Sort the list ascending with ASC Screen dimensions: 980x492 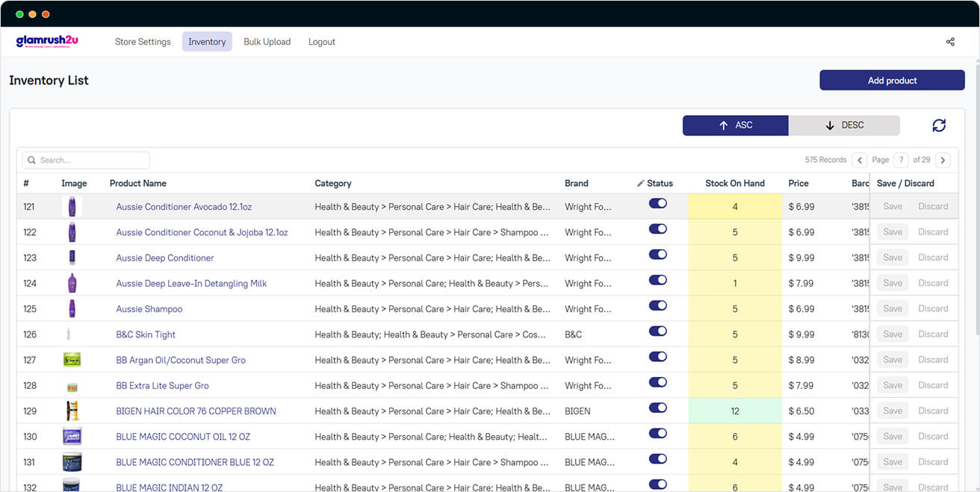pos(735,125)
